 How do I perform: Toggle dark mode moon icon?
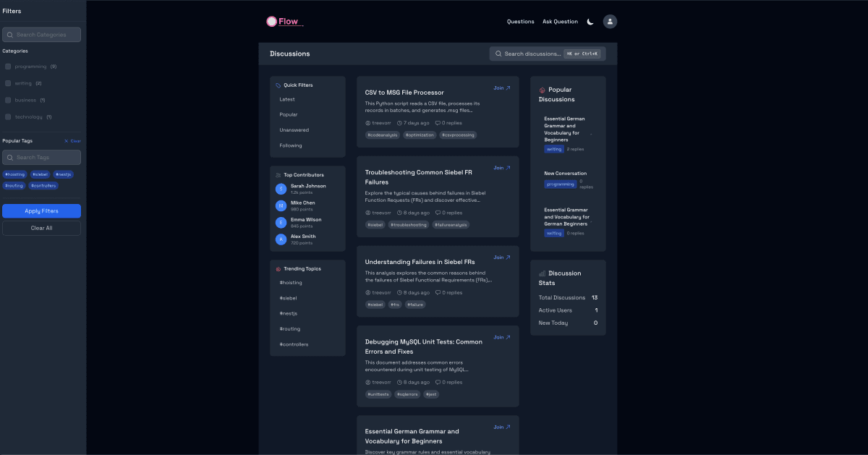click(x=590, y=22)
